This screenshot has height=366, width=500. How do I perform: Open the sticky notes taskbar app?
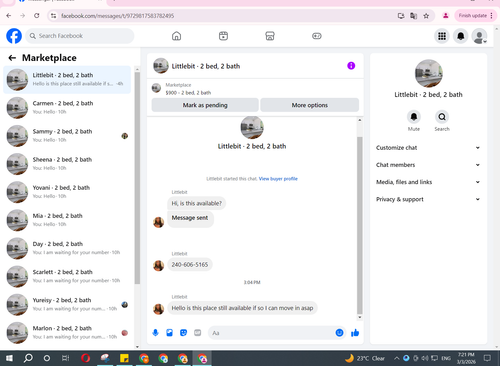[124, 358]
